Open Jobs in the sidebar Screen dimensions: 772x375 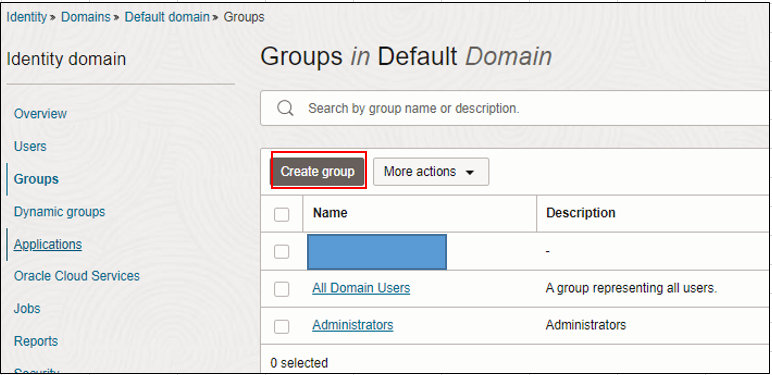click(27, 309)
